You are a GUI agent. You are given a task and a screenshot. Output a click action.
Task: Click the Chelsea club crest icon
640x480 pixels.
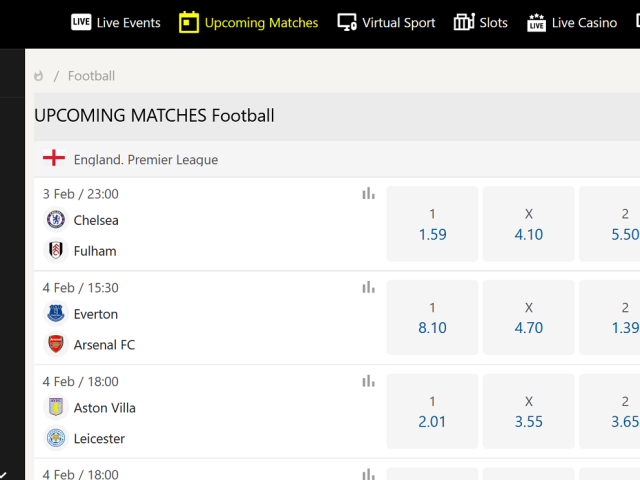(x=56, y=220)
